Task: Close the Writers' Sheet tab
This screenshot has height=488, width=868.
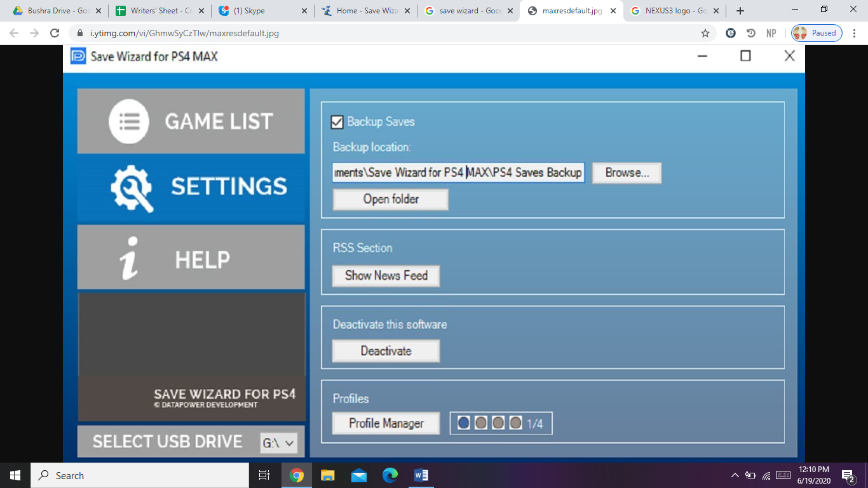Action: point(201,11)
